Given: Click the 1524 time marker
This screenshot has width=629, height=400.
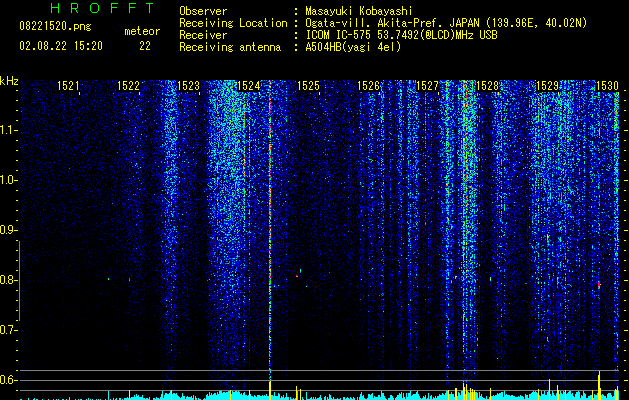Looking at the screenshot, I should tap(248, 85).
